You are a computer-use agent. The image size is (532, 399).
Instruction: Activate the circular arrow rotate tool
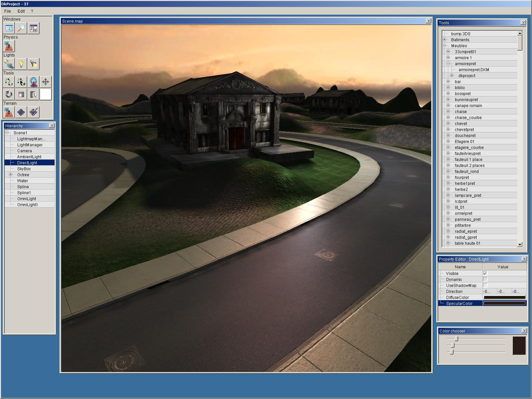click(9, 94)
